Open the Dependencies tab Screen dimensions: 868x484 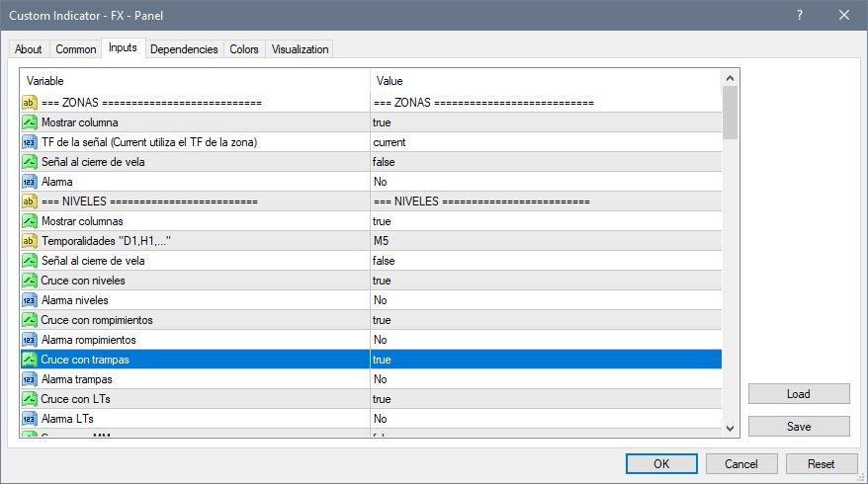click(184, 49)
